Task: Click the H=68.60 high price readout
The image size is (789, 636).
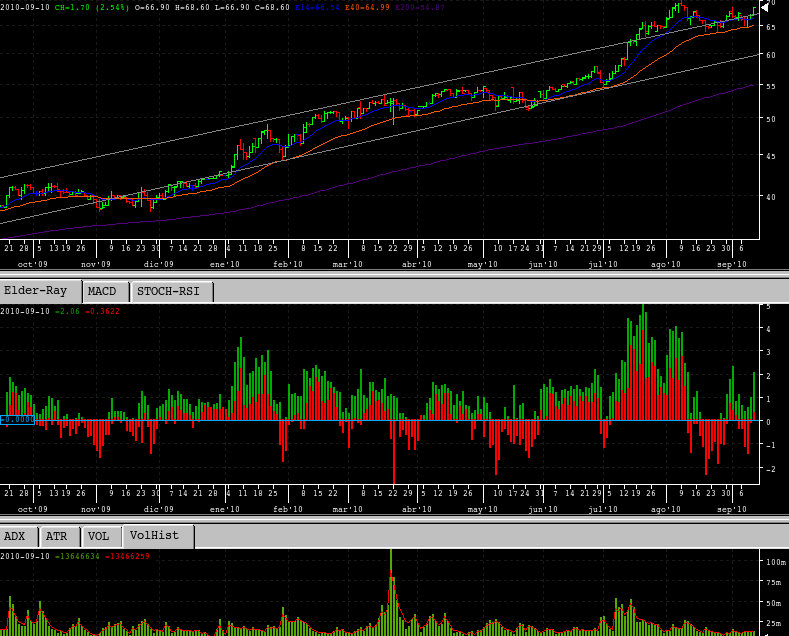Action: coord(192,8)
